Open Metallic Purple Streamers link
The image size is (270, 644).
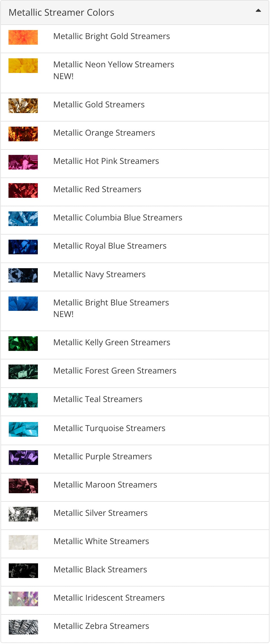(x=103, y=457)
